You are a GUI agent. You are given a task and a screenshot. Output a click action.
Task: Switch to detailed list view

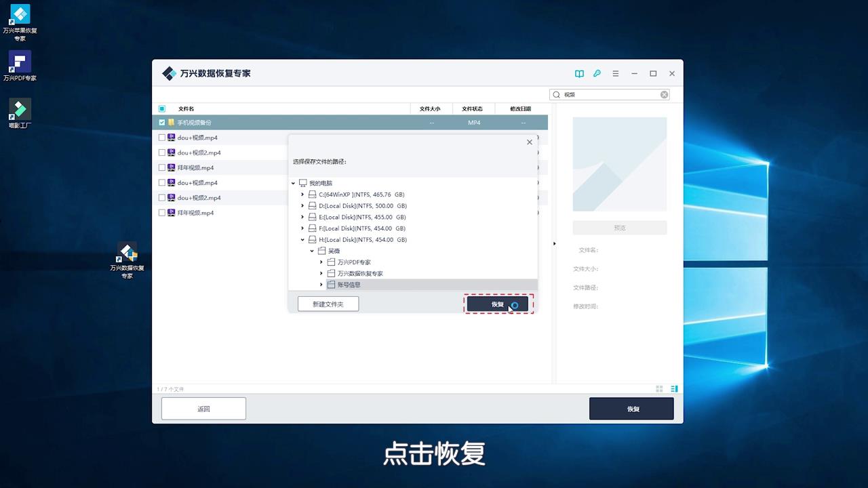tap(673, 388)
